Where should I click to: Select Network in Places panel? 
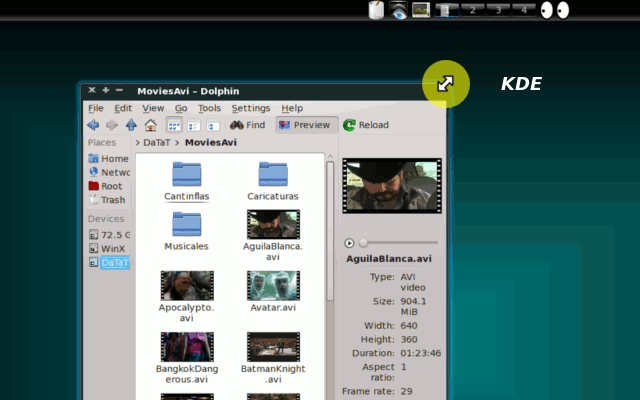point(109,172)
